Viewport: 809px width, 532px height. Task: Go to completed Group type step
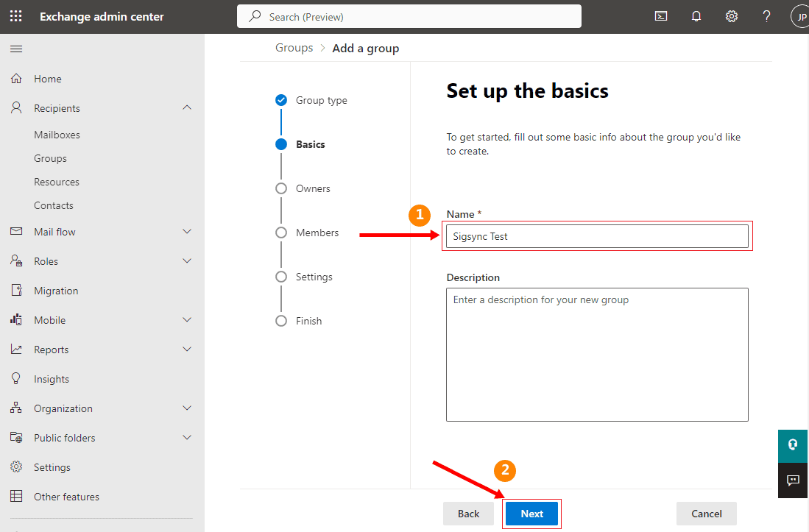click(x=281, y=100)
